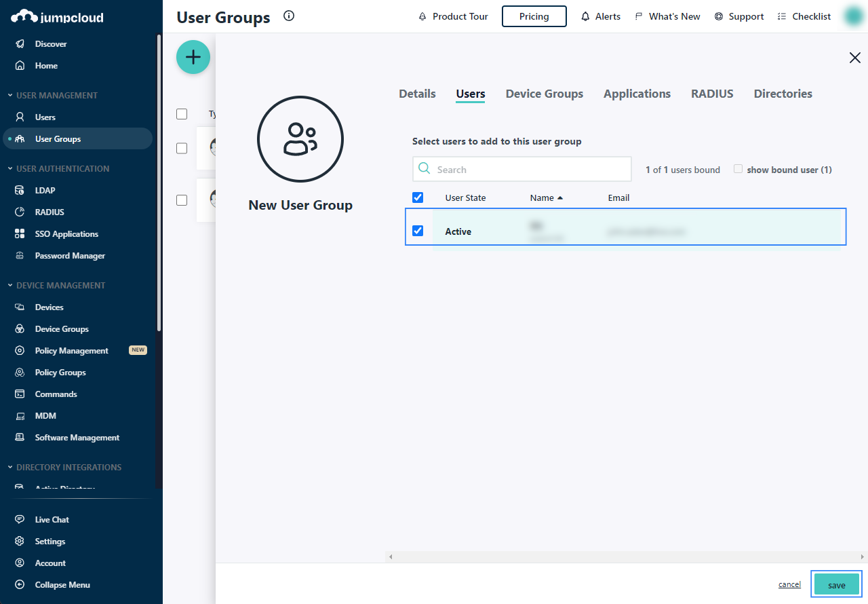Enable the show bound user checkbox
The image size is (868, 604).
pos(738,169)
